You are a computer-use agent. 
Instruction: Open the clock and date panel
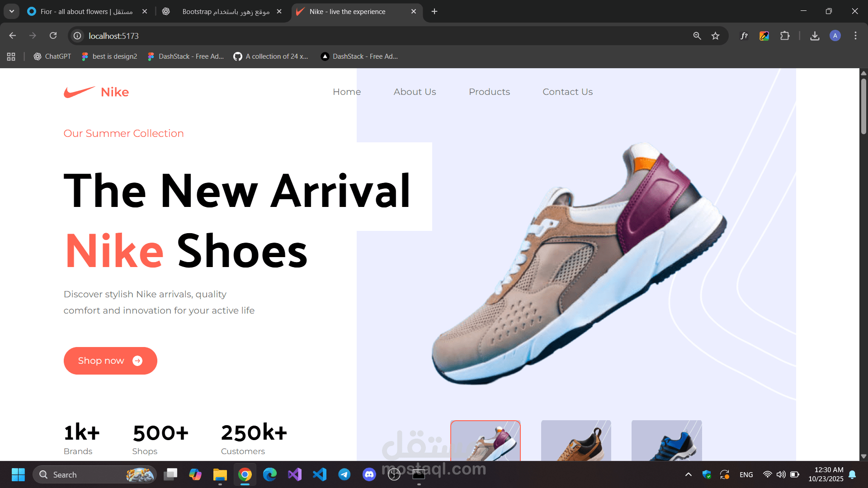[x=826, y=474]
